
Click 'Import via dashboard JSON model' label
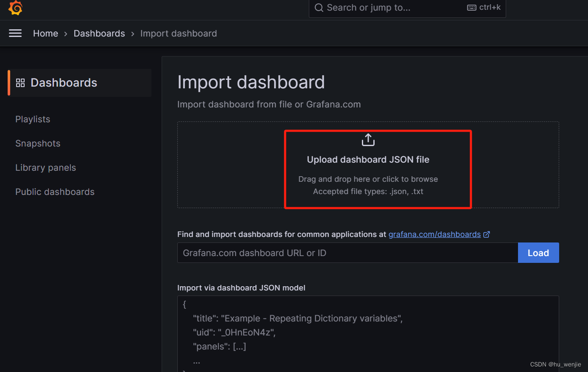pos(241,288)
